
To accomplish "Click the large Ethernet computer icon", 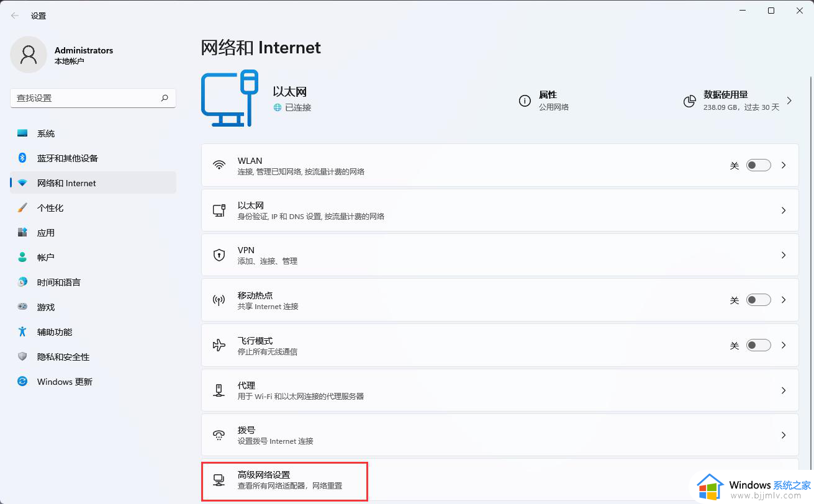I will pos(230,98).
